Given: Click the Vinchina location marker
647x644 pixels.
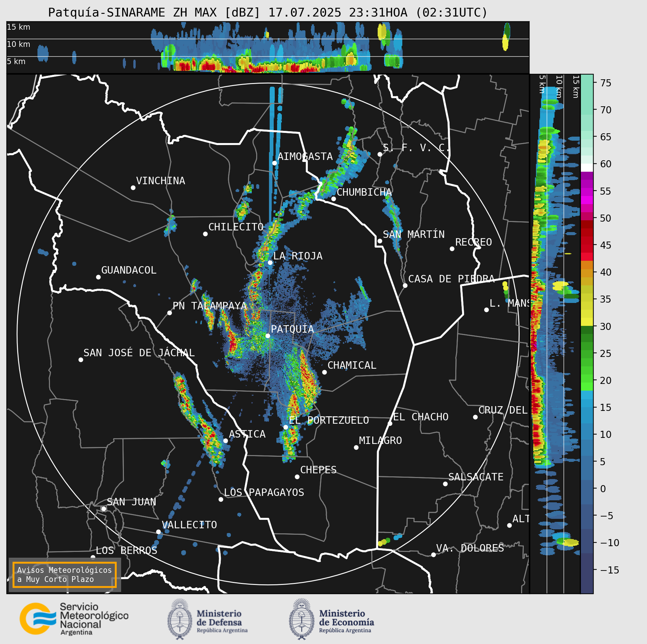Looking at the screenshot, I should 133,188.
